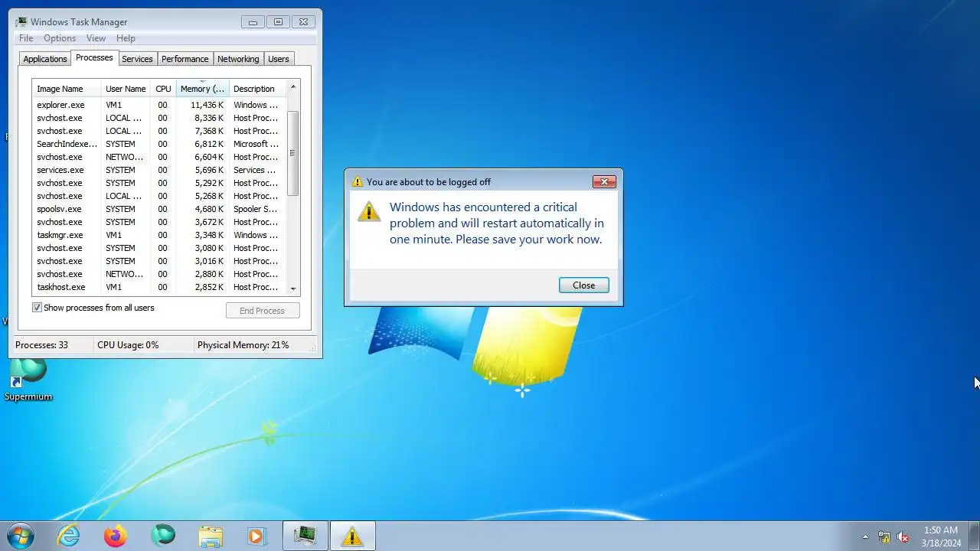Click the Physical Memory: 21% status text
Screen dimensions: 980x551
[243, 345]
